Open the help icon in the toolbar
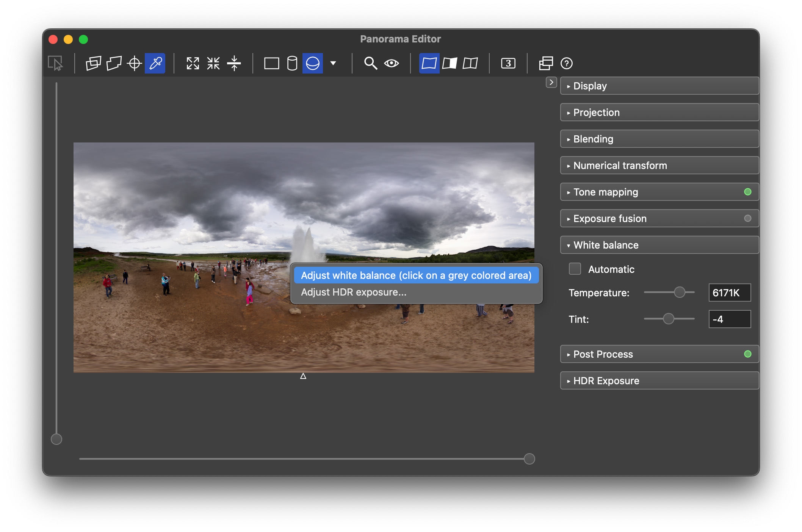The image size is (802, 532). click(566, 63)
